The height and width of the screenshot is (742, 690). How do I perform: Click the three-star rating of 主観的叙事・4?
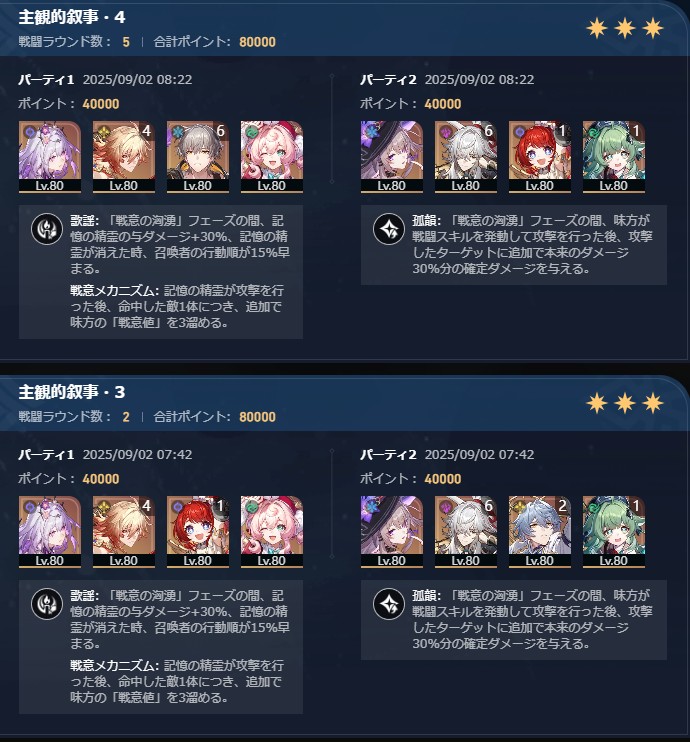pyautogui.click(x=625, y=28)
